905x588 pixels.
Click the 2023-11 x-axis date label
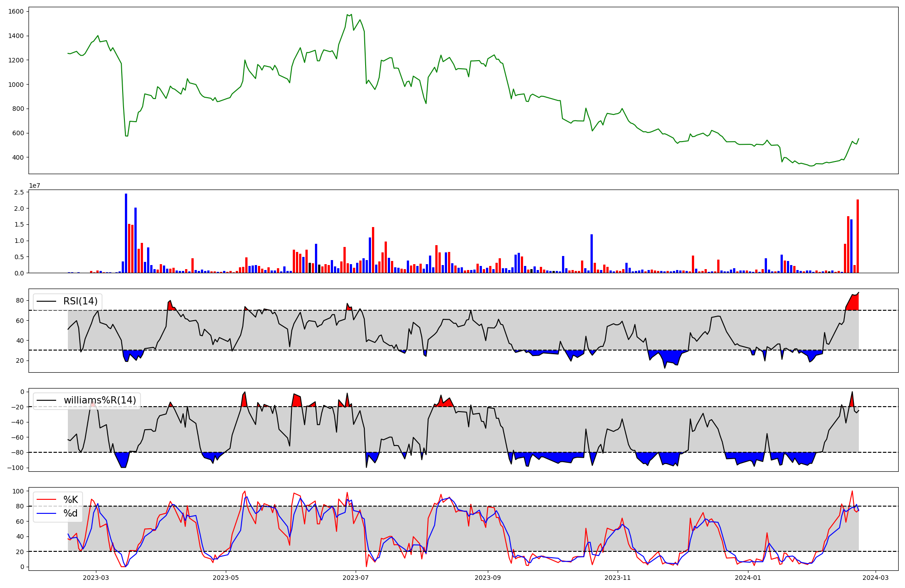click(x=618, y=578)
